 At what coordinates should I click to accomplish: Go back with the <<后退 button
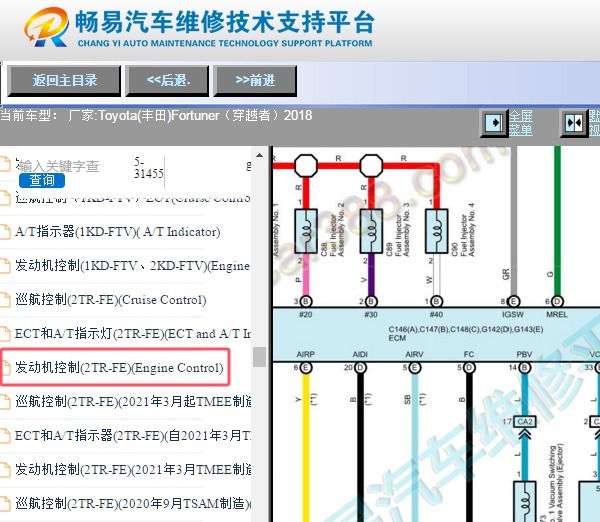coord(168,80)
